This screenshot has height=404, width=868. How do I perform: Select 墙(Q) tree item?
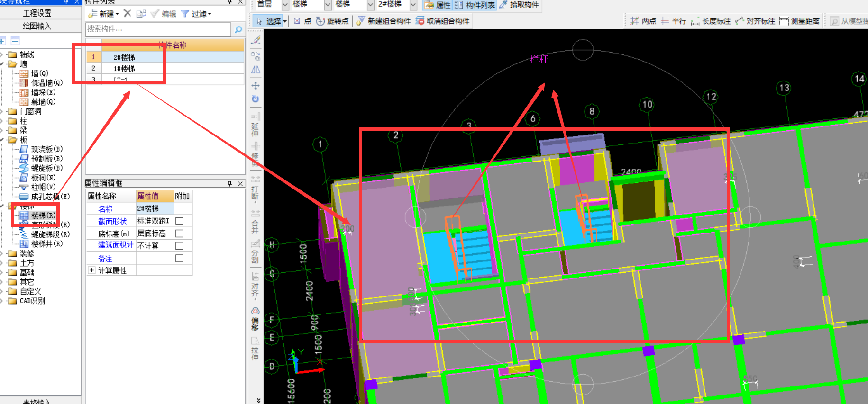[34, 73]
